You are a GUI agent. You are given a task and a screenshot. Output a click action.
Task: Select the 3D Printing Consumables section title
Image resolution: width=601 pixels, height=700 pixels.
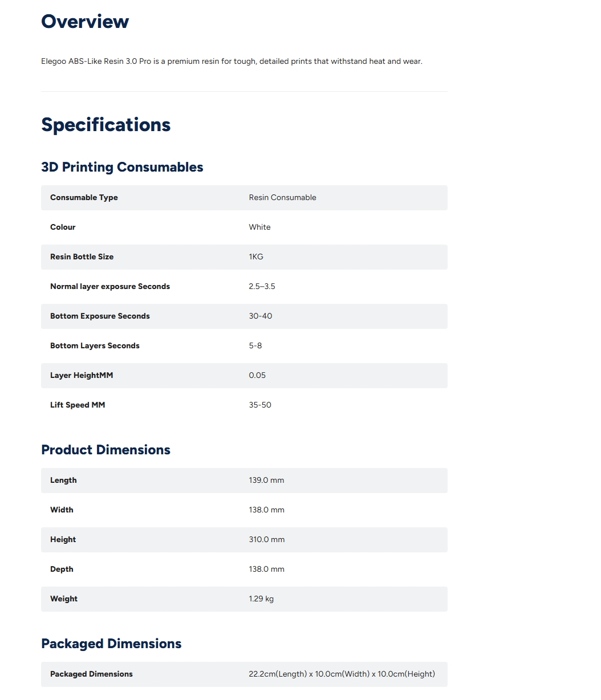(122, 167)
